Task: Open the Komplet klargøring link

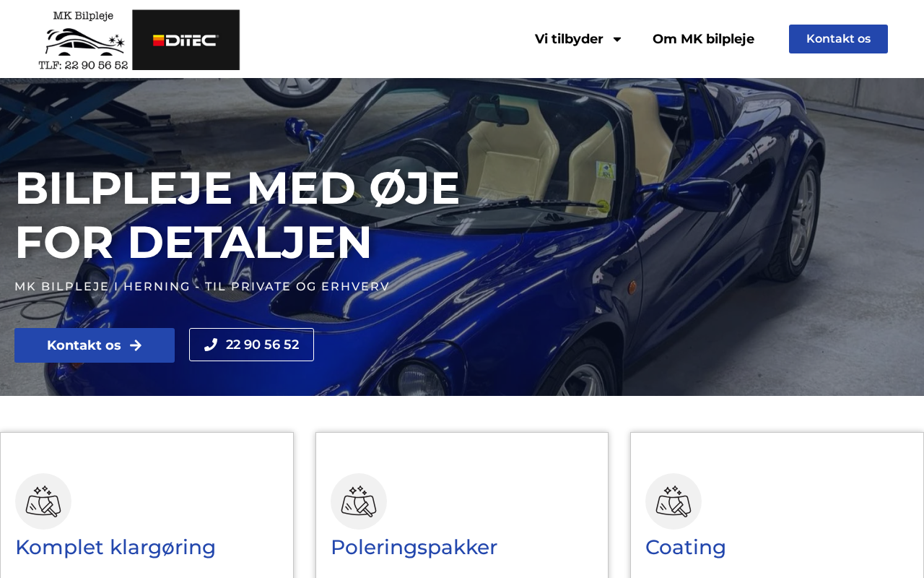Action: tap(115, 547)
